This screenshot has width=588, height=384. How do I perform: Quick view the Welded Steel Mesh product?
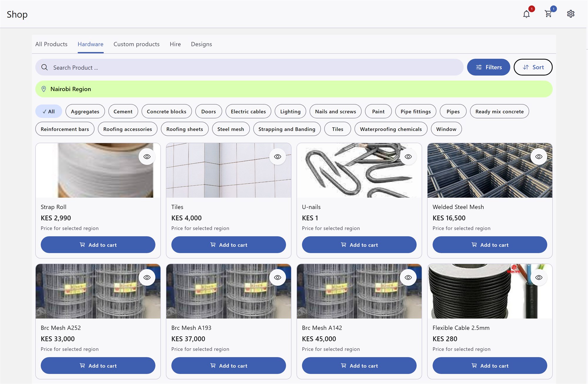coord(539,157)
